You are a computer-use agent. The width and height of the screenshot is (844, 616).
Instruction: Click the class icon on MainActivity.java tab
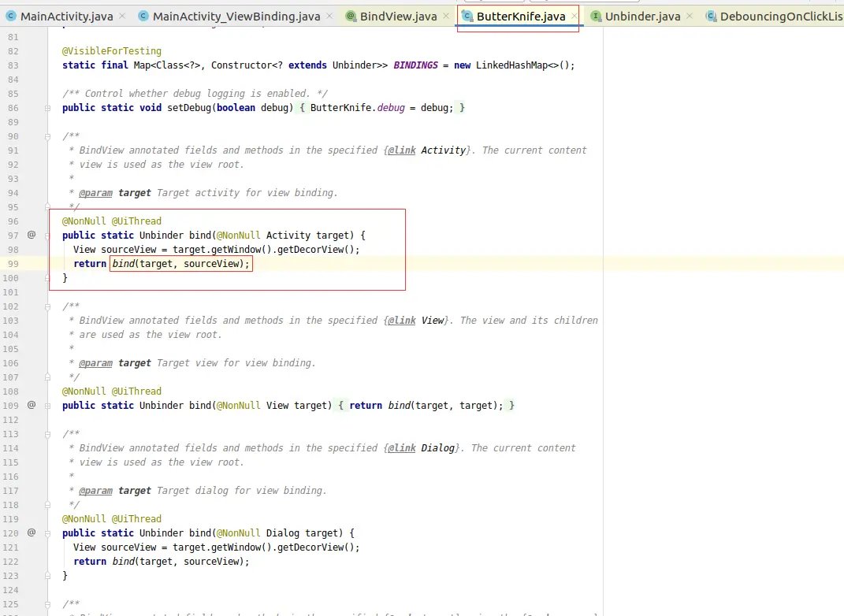pos(11,16)
